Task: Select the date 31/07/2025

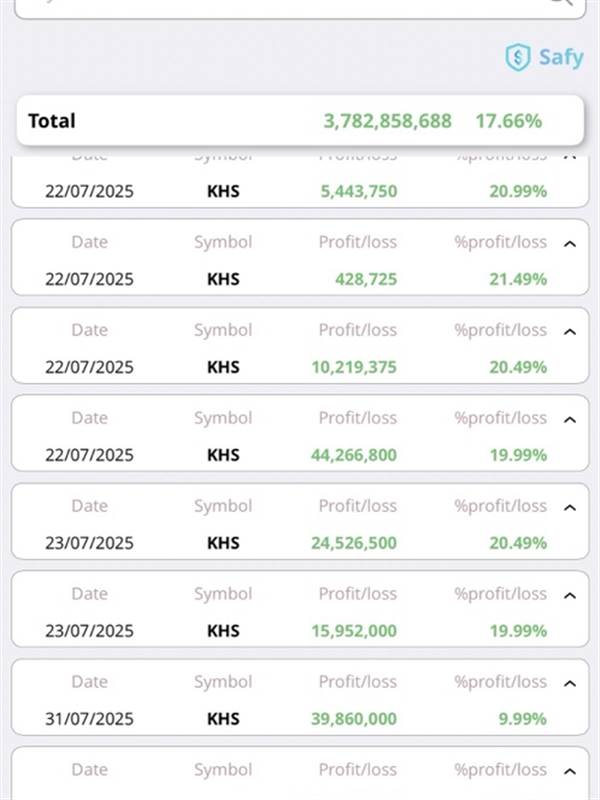Action: 89,719
